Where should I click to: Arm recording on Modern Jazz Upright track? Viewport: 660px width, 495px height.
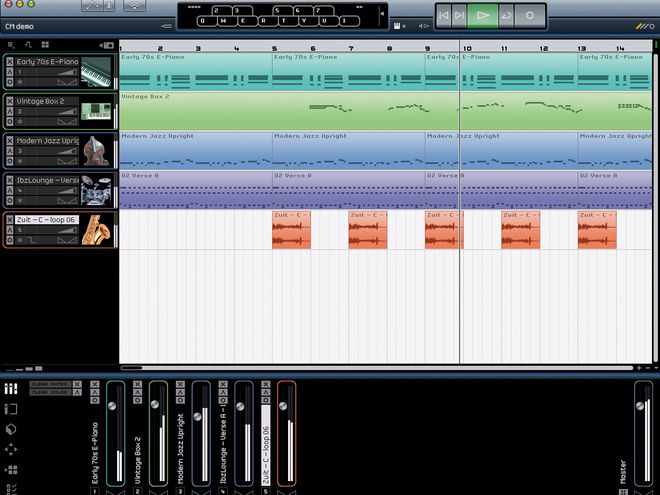tap(10, 161)
